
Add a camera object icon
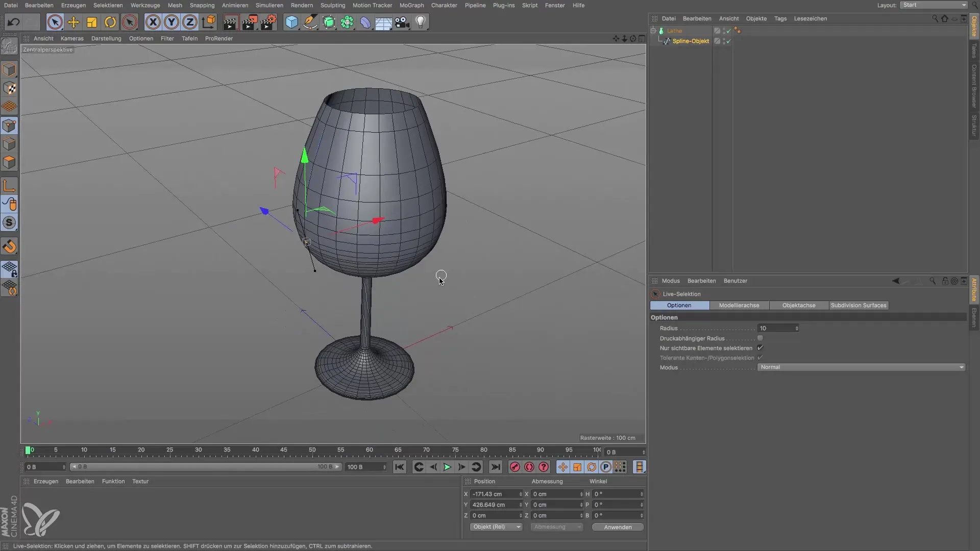[x=402, y=22]
